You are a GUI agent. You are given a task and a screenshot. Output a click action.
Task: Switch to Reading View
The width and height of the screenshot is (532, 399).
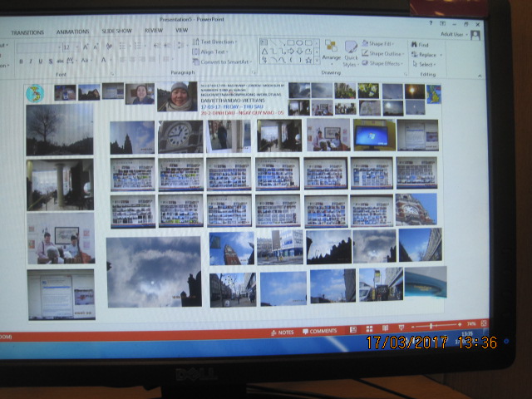[385, 328]
